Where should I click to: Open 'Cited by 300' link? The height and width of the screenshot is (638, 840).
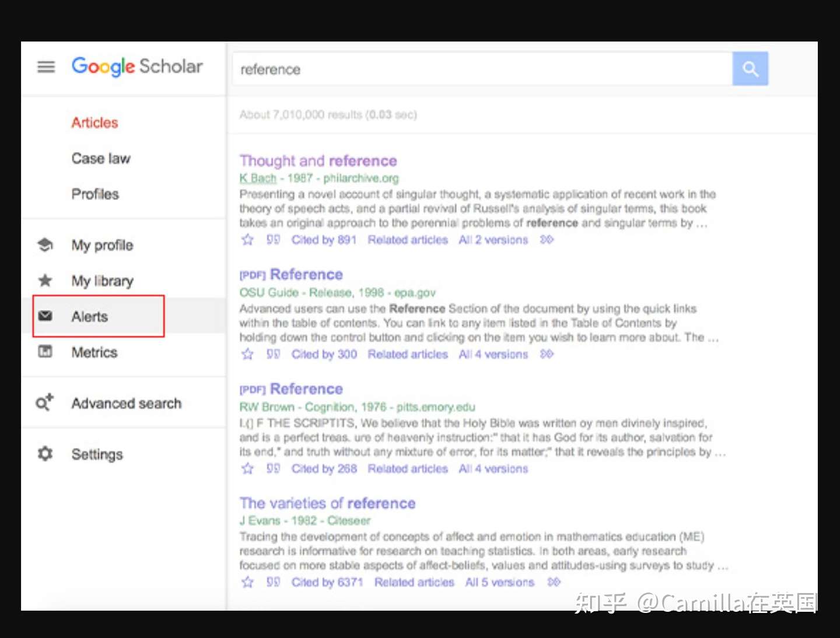tap(324, 354)
